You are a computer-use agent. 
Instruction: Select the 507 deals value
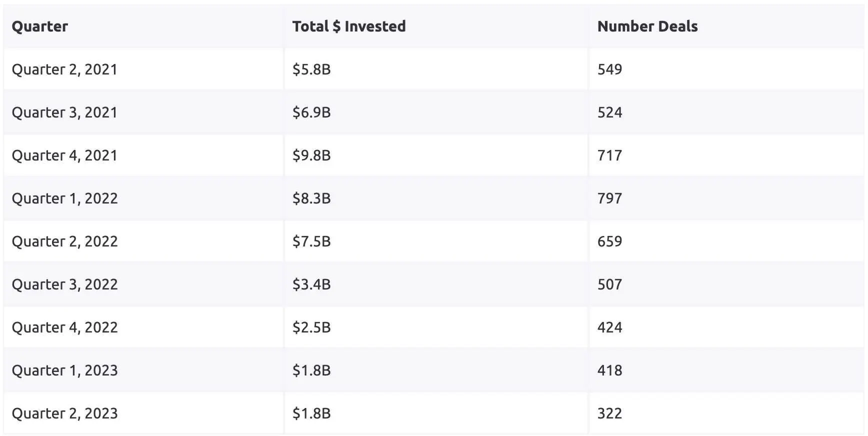pyautogui.click(x=609, y=284)
